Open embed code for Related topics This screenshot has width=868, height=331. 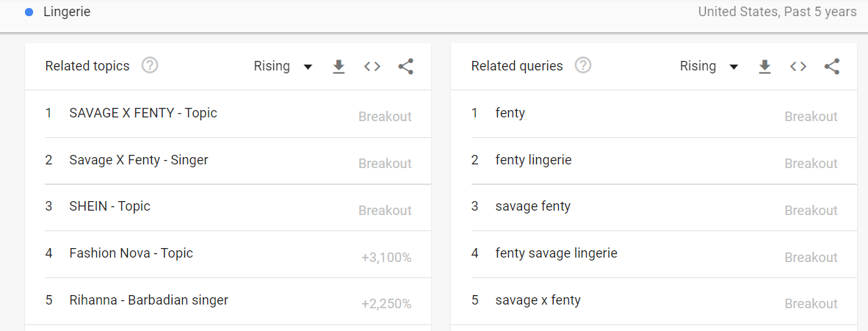click(x=372, y=67)
